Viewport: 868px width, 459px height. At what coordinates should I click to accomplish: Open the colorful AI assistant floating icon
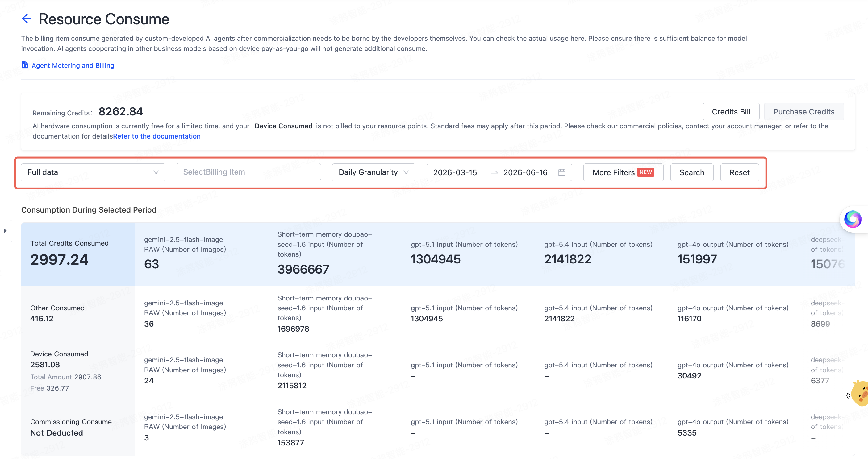click(x=853, y=219)
